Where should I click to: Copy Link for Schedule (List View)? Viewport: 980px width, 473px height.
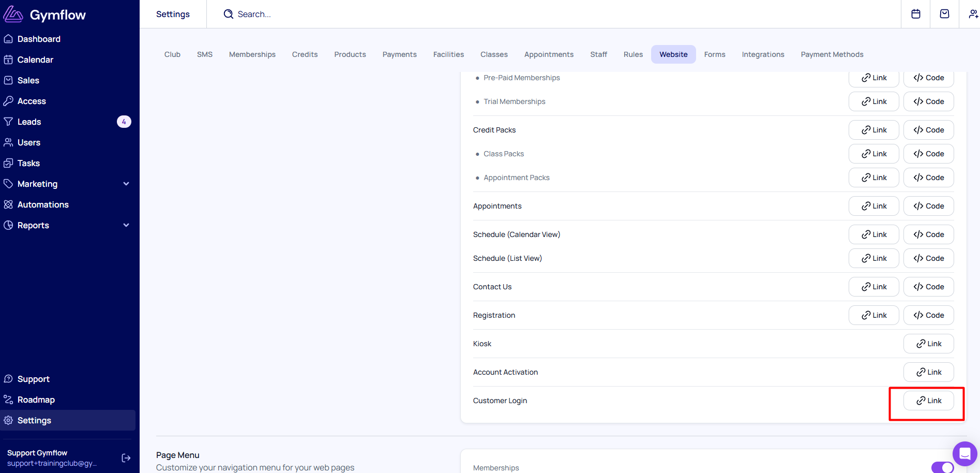coord(874,258)
